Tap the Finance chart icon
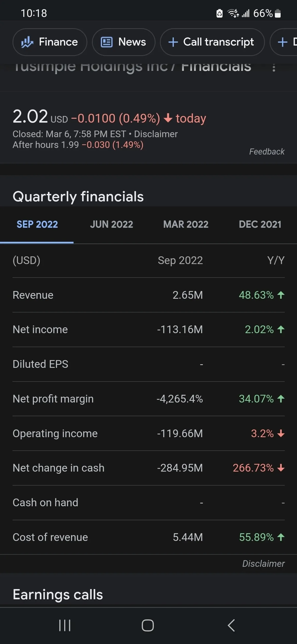This screenshot has height=644, width=297. coord(27,42)
